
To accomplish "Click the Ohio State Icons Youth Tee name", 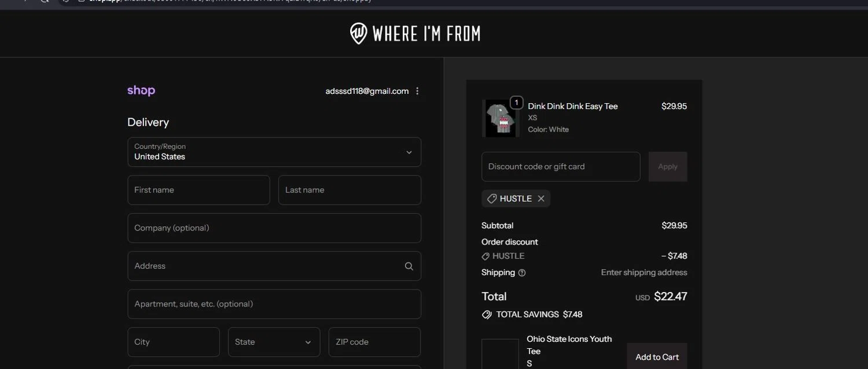I will coord(569,345).
